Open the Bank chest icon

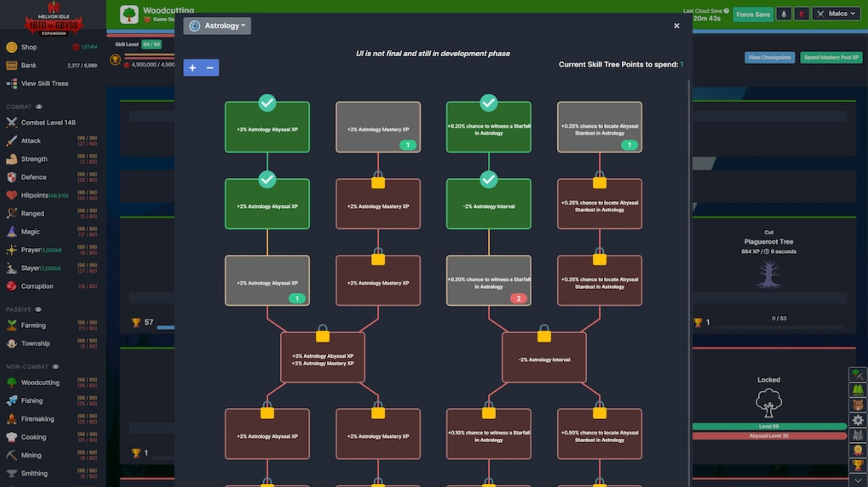[12, 65]
